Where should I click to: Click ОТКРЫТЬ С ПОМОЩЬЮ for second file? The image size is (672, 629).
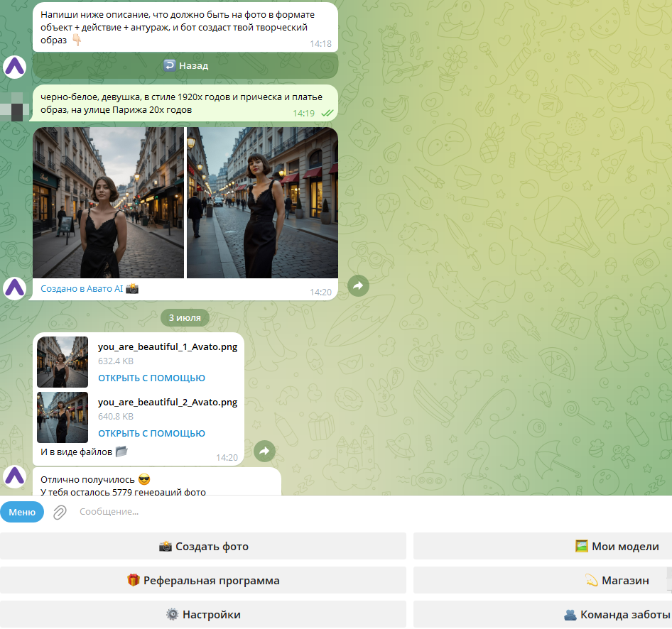tap(152, 433)
